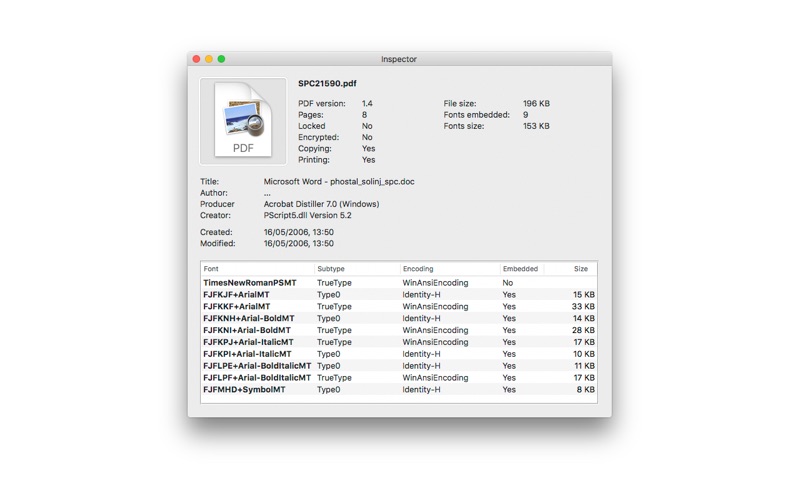Screen dimensions: 800x500
Task: Select the TimesNewRomanPSMT font row
Action: tap(399, 283)
